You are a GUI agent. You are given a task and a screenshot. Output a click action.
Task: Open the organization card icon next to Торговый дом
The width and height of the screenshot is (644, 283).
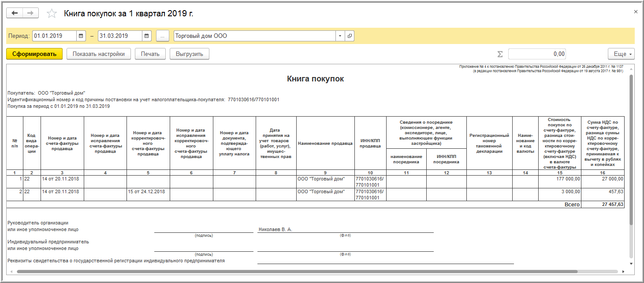click(x=350, y=36)
